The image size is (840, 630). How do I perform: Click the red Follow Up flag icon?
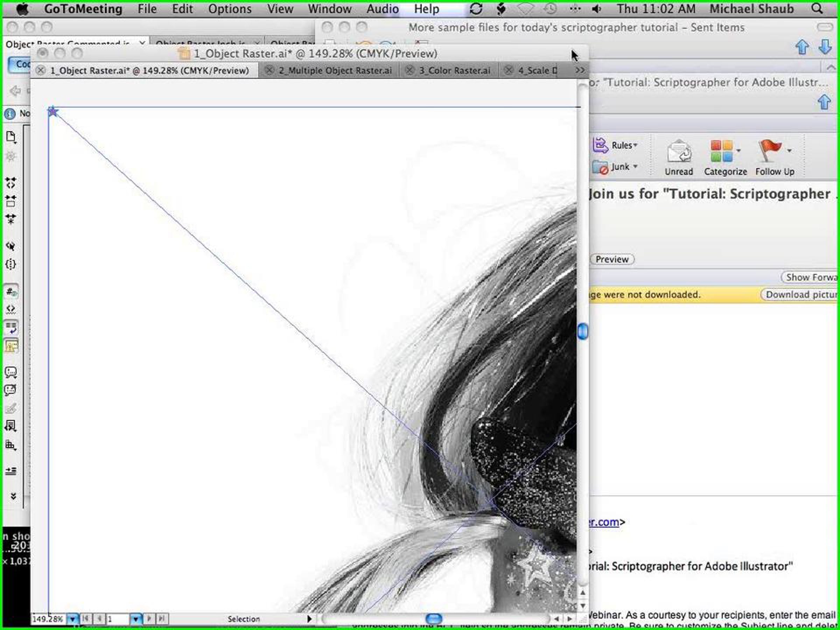769,150
